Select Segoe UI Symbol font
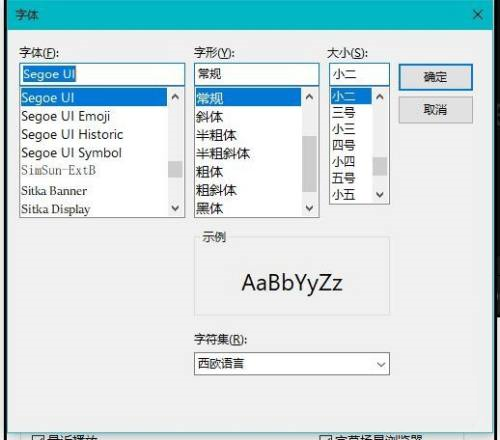This screenshot has height=440, width=500. [x=94, y=153]
